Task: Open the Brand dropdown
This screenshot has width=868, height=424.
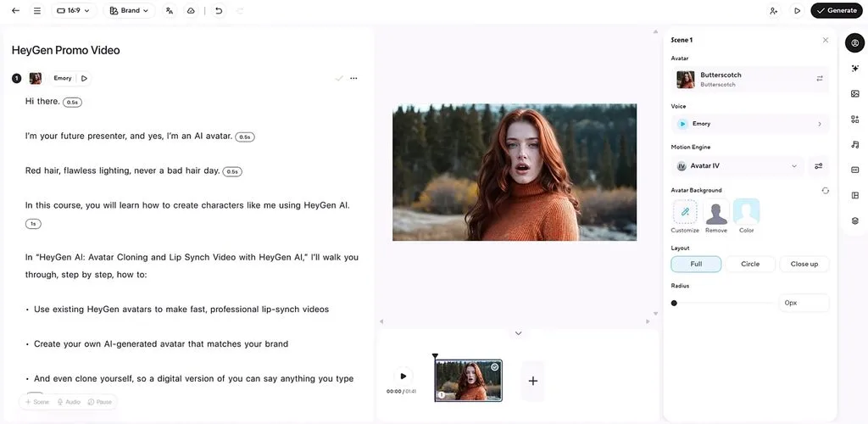Action: click(129, 10)
